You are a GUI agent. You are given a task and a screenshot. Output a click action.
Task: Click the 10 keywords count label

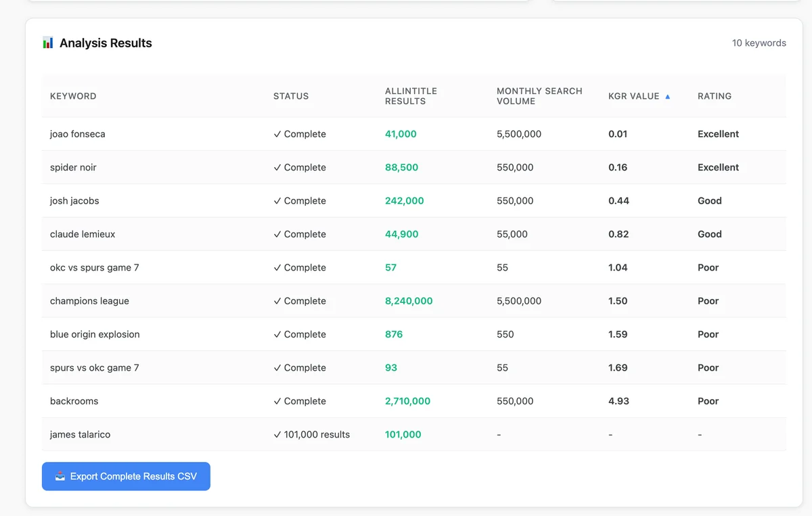pyautogui.click(x=759, y=43)
